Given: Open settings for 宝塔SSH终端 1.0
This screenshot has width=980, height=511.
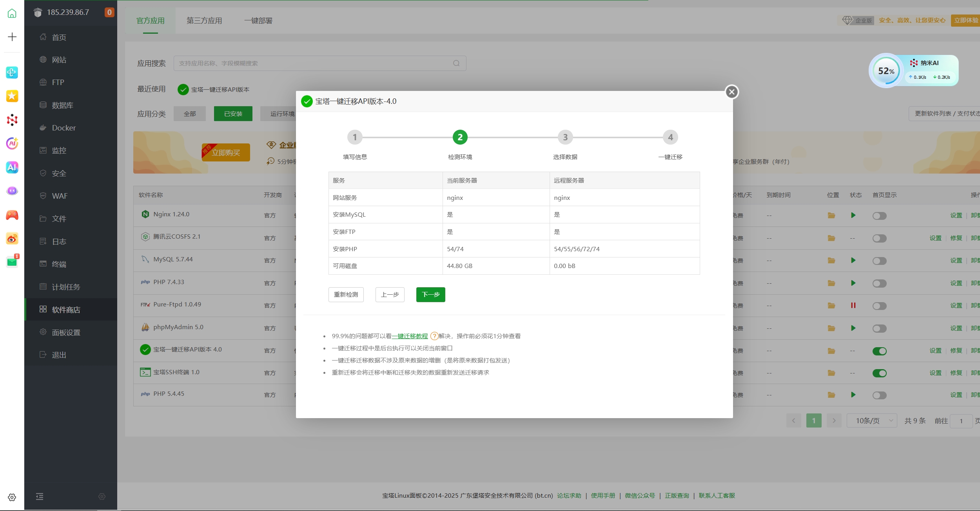Looking at the screenshot, I should (x=935, y=373).
